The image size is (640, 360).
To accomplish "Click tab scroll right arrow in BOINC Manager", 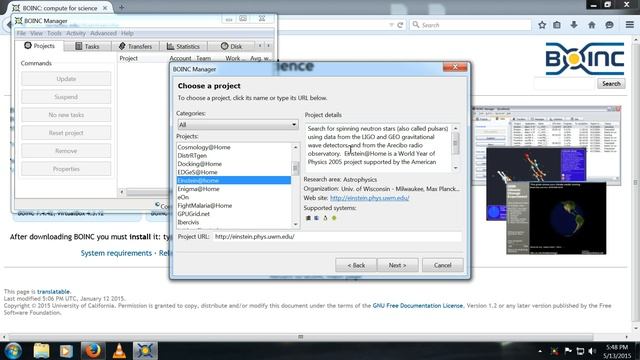I will 269,46.
